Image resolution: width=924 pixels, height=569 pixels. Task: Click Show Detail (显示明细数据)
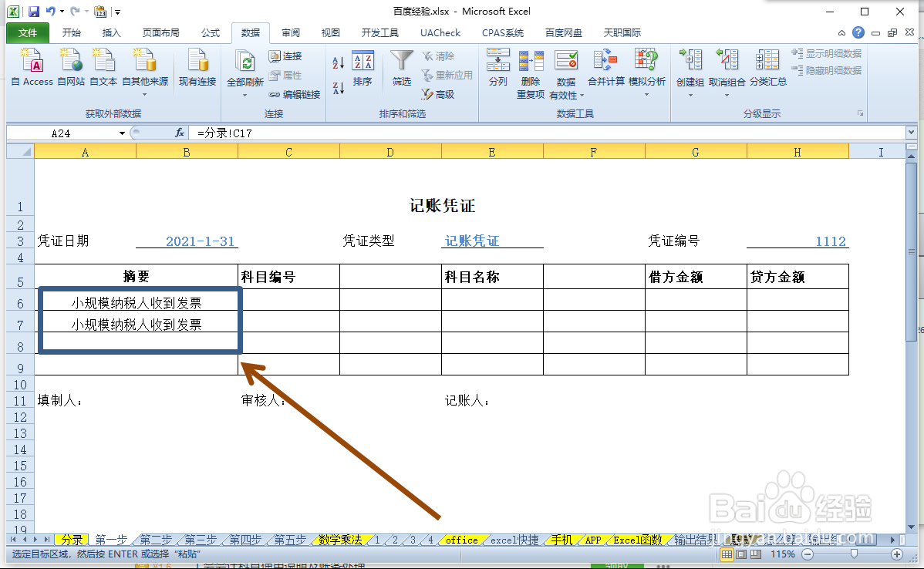pos(826,54)
